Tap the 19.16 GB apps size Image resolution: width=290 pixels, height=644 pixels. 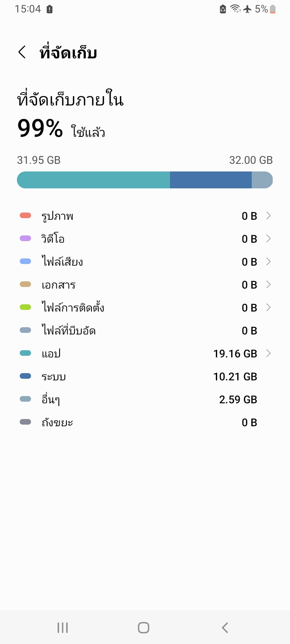coord(235,354)
